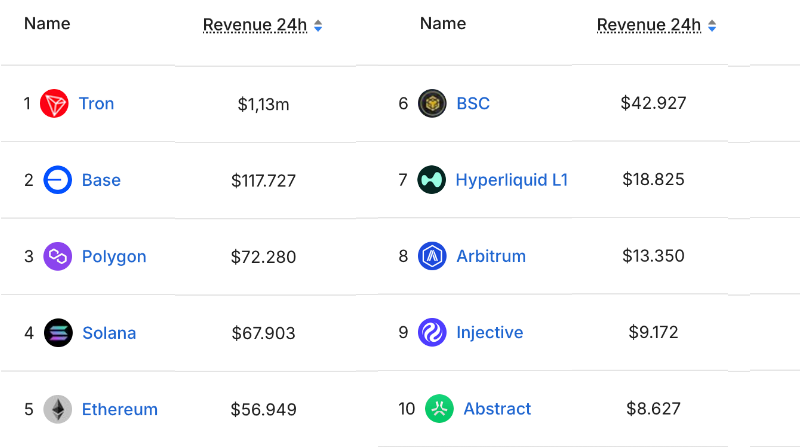Click the Arbitrum logo icon
800x447 pixels.
[x=432, y=256]
